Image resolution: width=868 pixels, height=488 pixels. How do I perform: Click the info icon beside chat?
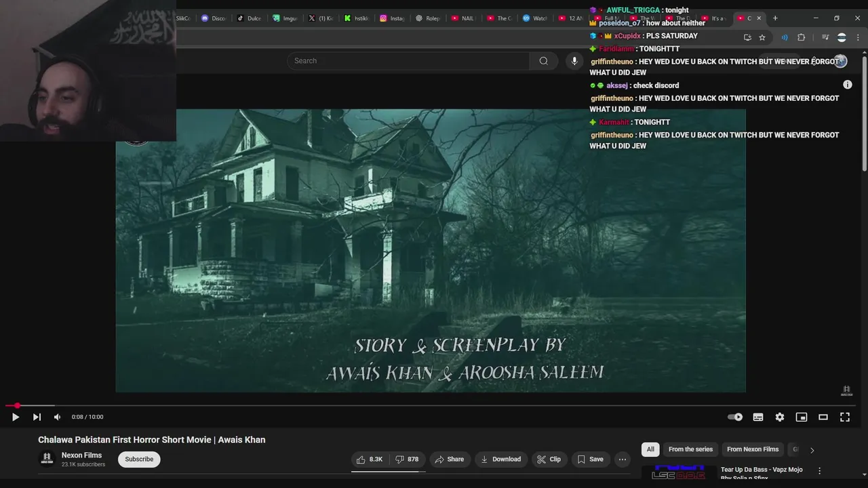click(x=848, y=85)
